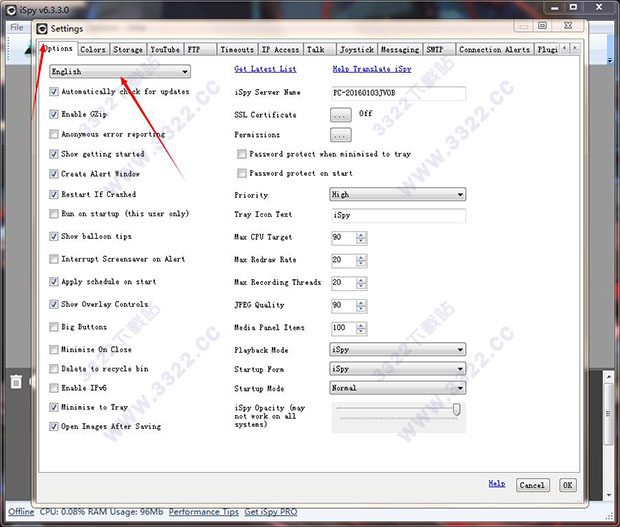Switch to the Storage tab

coord(128,49)
